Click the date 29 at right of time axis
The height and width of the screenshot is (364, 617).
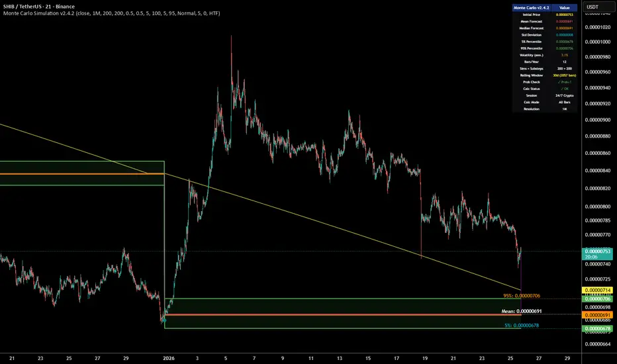[567, 358]
